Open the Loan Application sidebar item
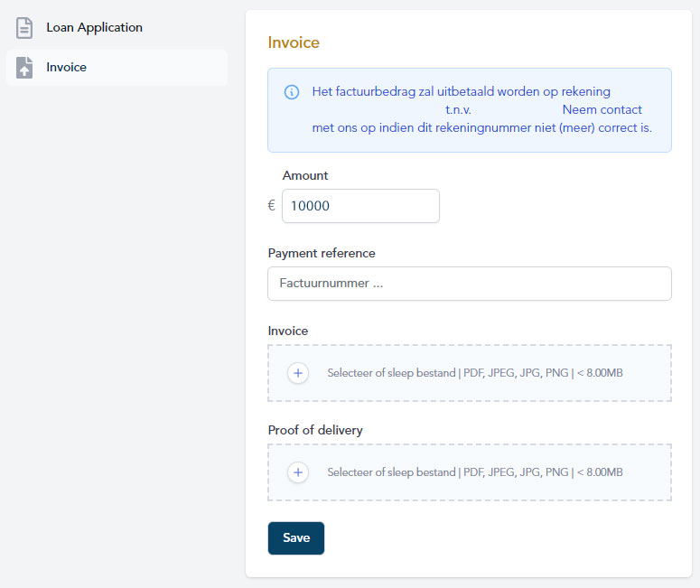This screenshot has width=700, height=588. (x=94, y=28)
